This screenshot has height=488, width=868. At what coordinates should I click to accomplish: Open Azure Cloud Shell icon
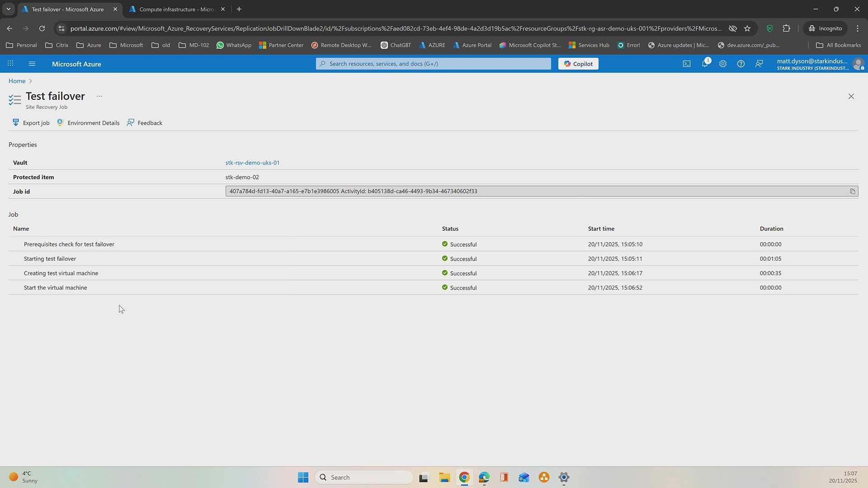[x=686, y=64]
